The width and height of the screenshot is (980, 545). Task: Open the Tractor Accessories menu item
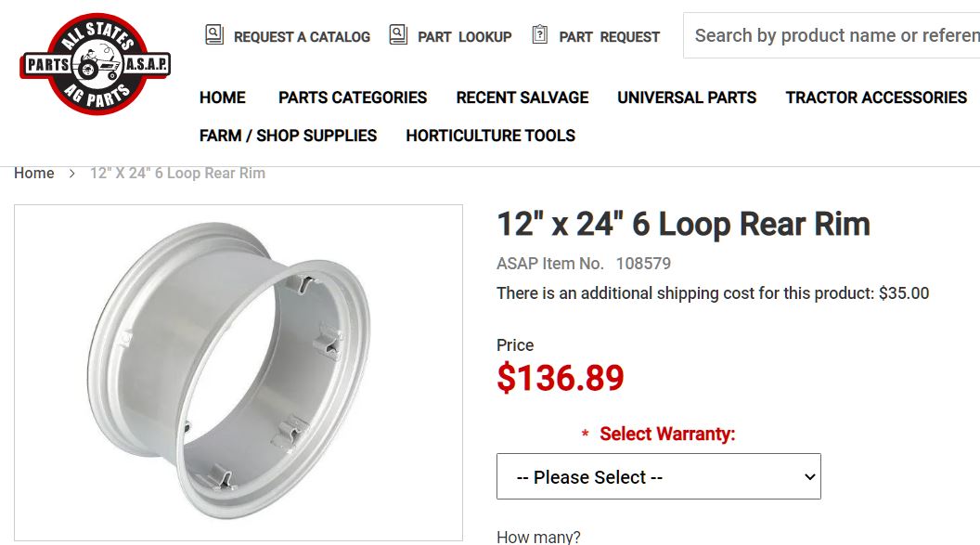coord(876,97)
